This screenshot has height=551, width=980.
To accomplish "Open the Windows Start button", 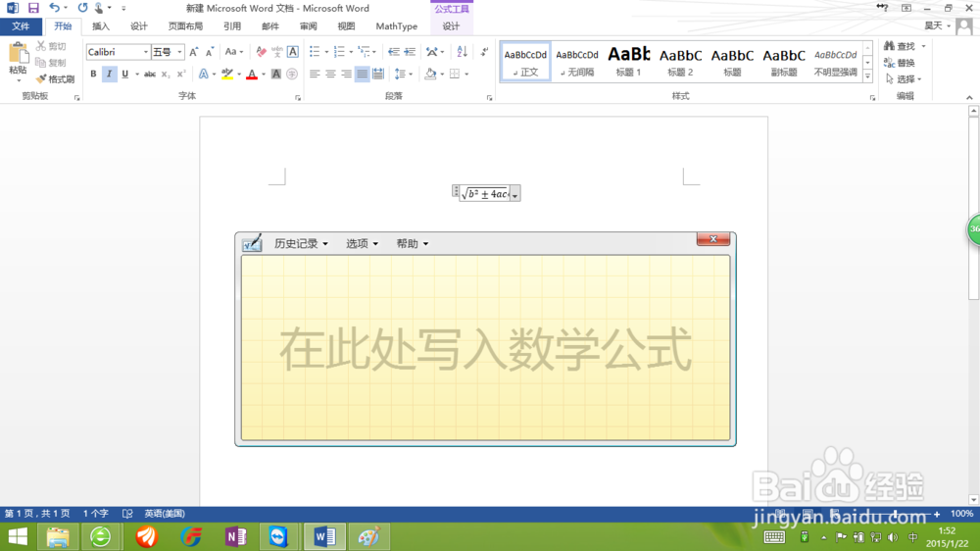I will 18,536.
